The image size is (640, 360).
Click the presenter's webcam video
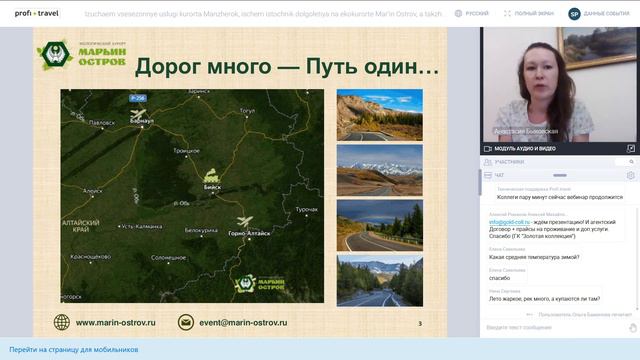560,85
